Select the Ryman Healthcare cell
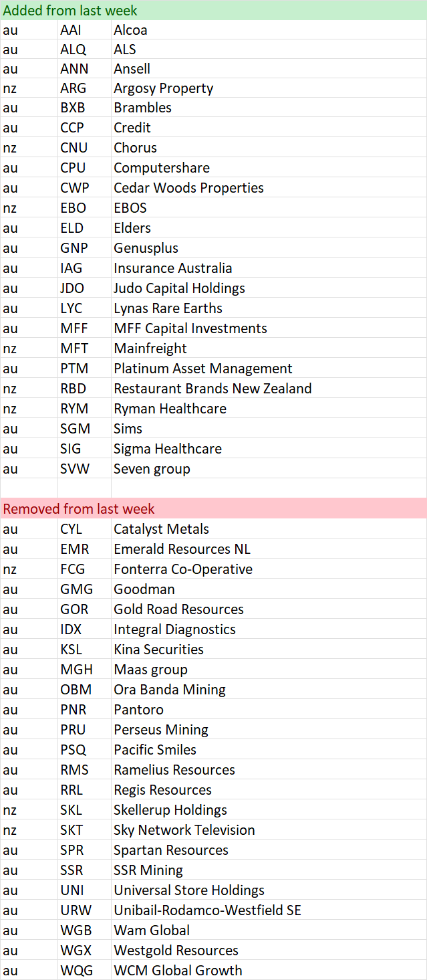Screen dimensions: 427x980 pyautogui.click(x=269, y=408)
